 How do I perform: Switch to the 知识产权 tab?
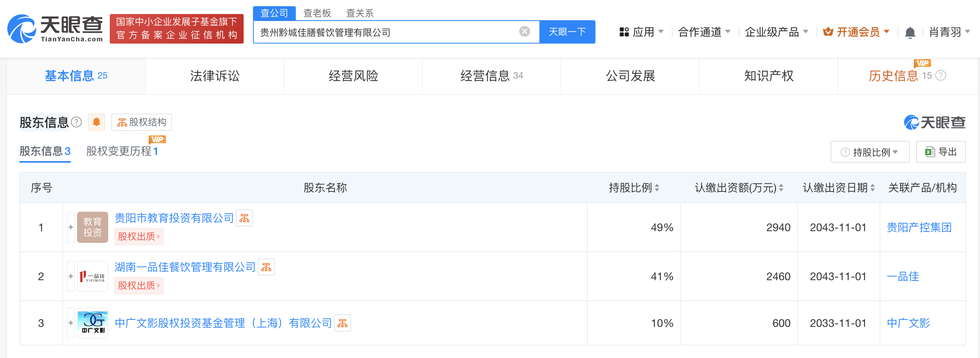pyautogui.click(x=769, y=76)
